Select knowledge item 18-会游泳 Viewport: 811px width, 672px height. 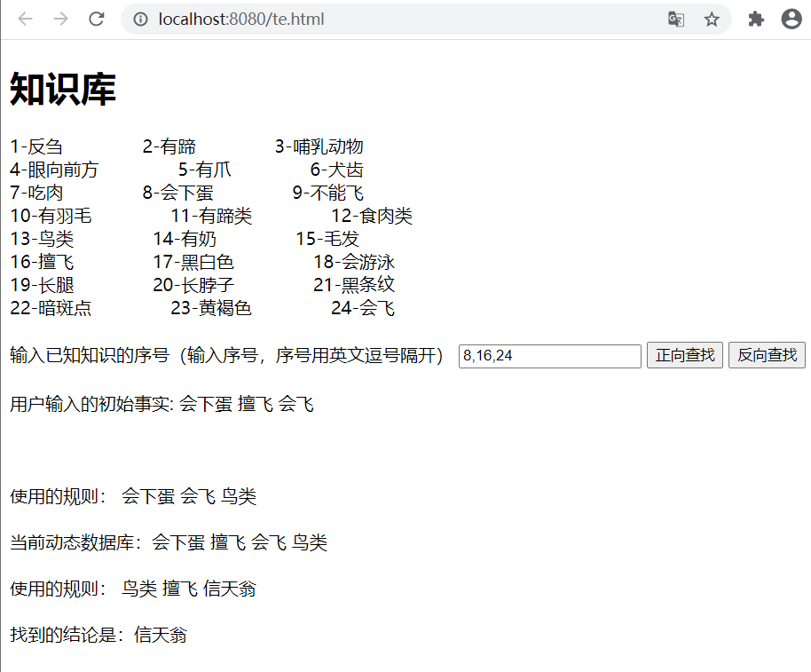[354, 262]
